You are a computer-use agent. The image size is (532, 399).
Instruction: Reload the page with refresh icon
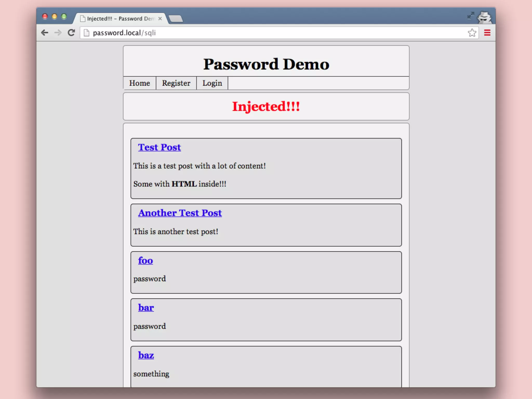click(71, 33)
